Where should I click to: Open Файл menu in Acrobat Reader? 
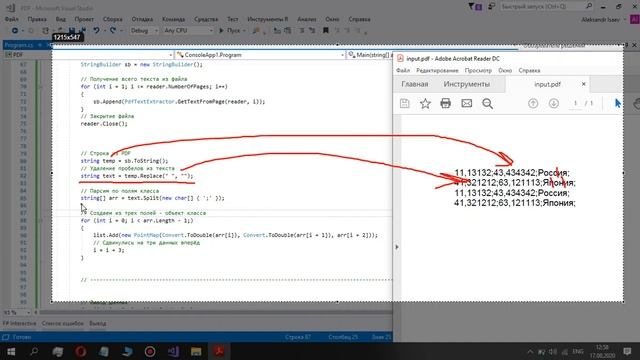[x=403, y=70]
